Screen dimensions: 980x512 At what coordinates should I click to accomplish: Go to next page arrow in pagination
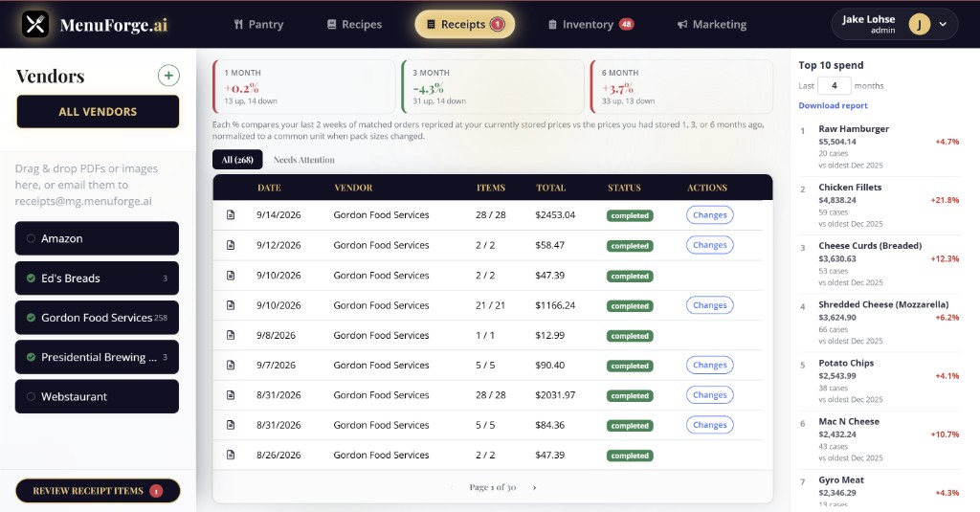click(534, 488)
